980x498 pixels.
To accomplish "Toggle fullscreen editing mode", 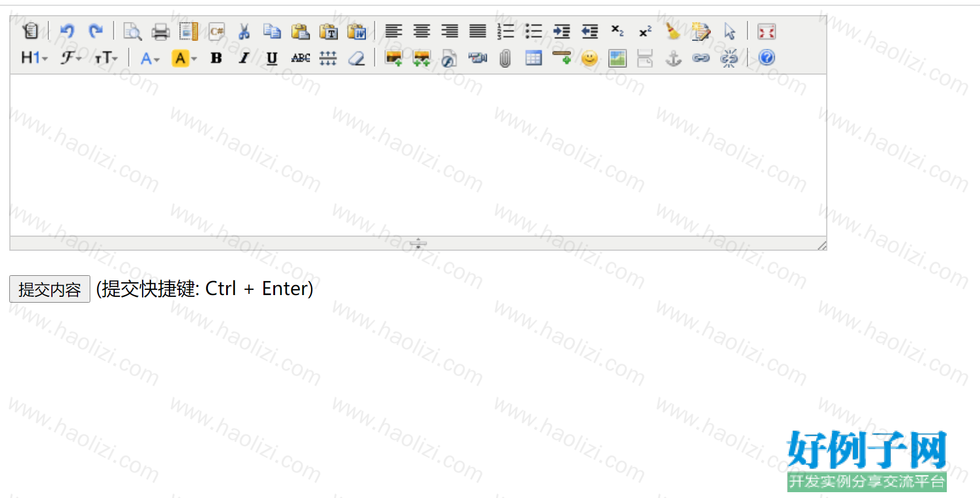I will tap(767, 31).
